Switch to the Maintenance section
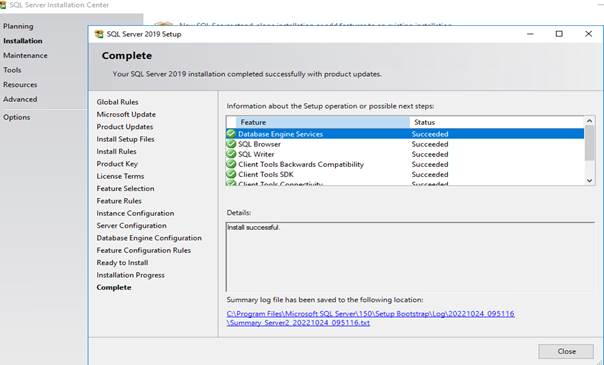Viewport: 604px width, 365px height. click(x=25, y=55)
